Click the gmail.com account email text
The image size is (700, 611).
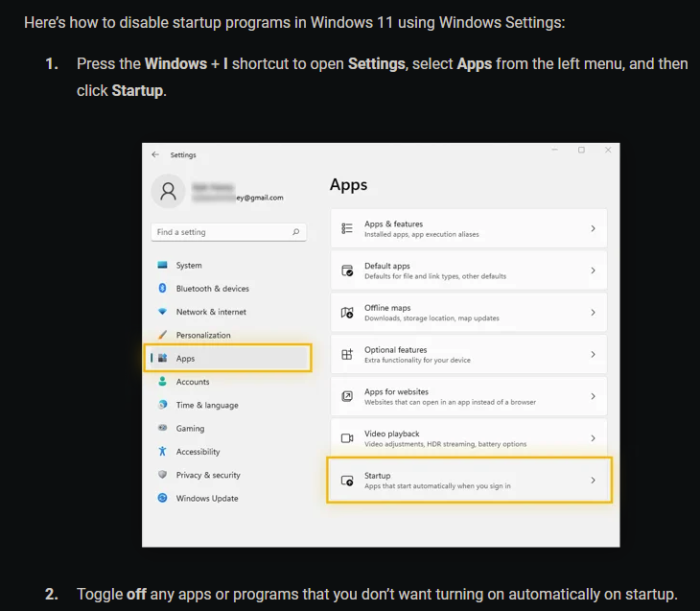(x=259, y=197)
